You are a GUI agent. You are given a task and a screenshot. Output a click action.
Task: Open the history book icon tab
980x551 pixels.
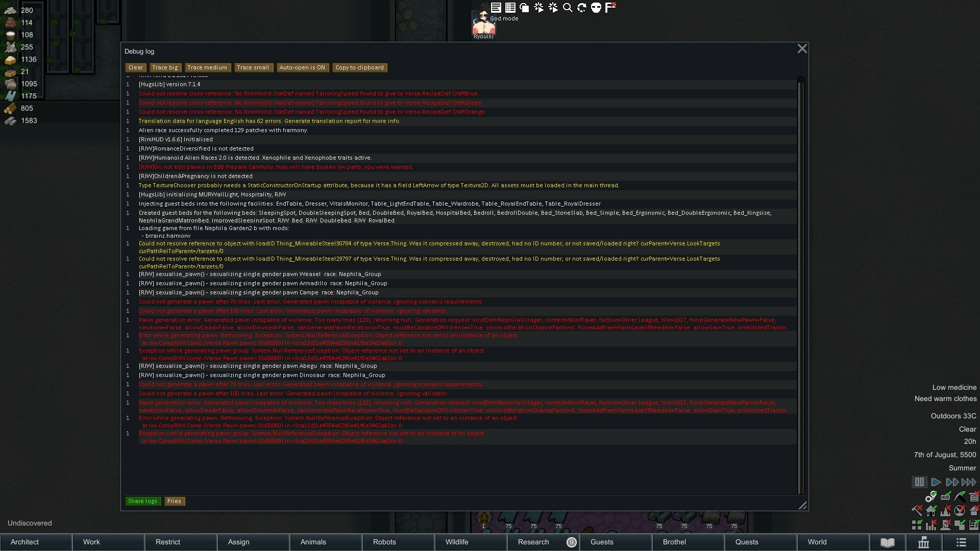coord(888,542)
